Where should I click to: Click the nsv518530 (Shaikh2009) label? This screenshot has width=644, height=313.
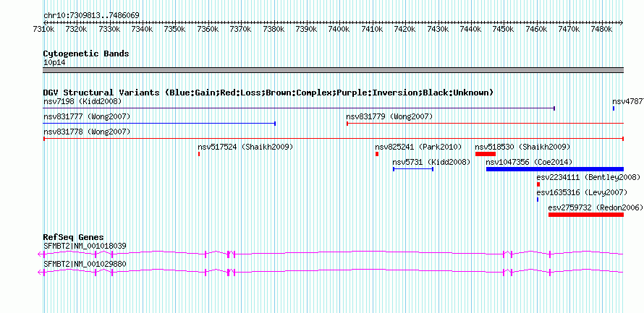522,147
